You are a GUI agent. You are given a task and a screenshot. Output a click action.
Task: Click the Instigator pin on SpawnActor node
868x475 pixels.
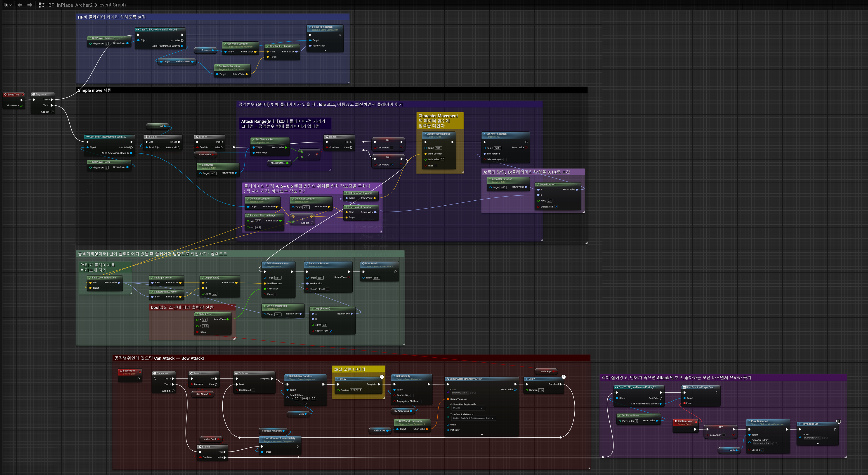point(448,430)
